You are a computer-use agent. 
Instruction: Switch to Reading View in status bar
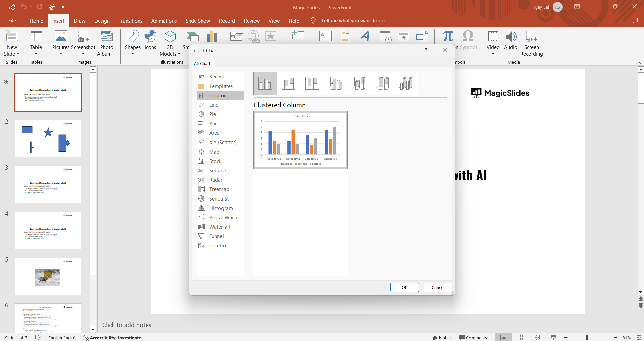tap(537, 338)
